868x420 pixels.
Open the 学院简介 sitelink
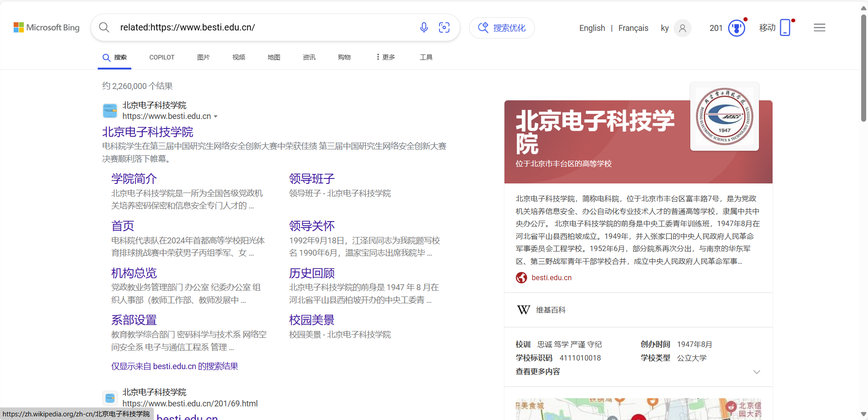(x=134, y=179)
